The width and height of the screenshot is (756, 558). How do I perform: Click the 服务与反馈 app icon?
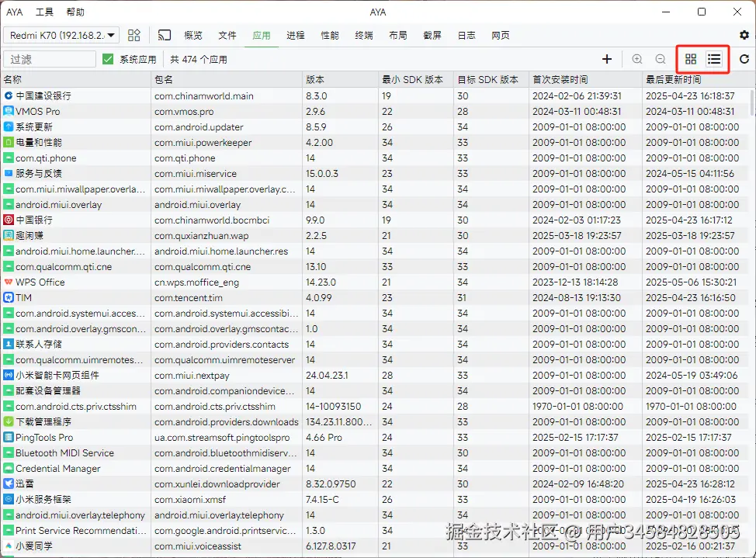pos(9,173)
